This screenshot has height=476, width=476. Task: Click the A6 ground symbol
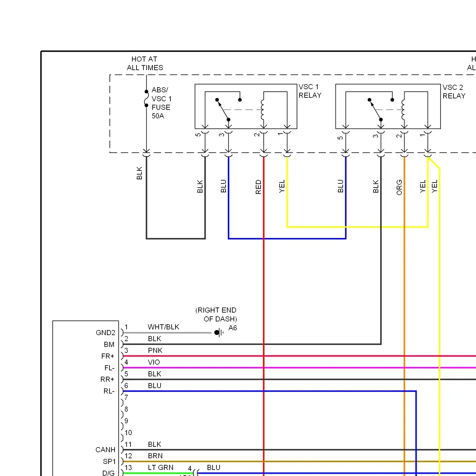coord(219,333)
